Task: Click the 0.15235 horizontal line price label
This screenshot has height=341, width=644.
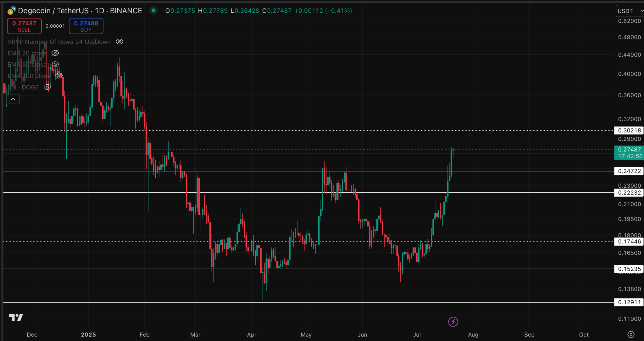Action: tap(629, 269)
